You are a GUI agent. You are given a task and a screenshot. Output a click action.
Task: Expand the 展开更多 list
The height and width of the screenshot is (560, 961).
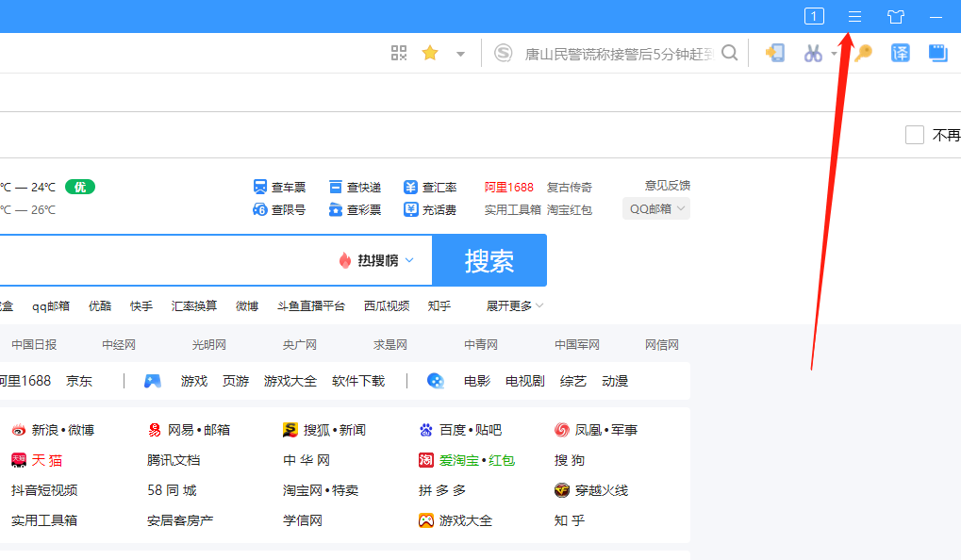point(515,305)
